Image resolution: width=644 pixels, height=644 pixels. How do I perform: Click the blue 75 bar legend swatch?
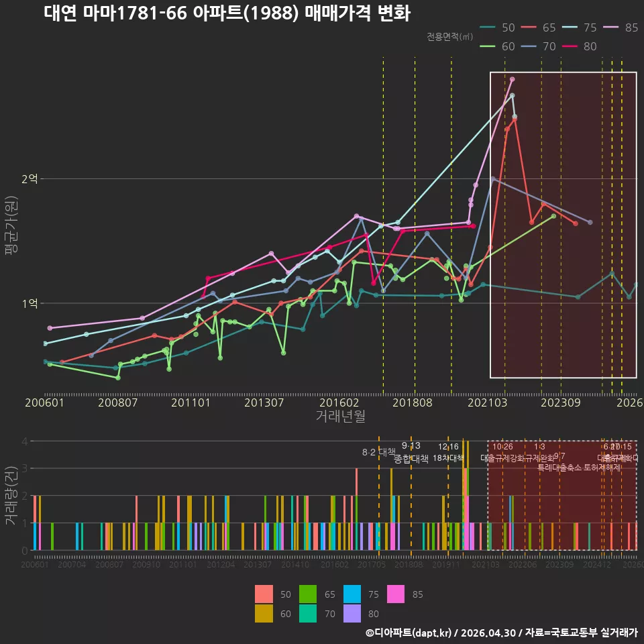tap(352, 594)
